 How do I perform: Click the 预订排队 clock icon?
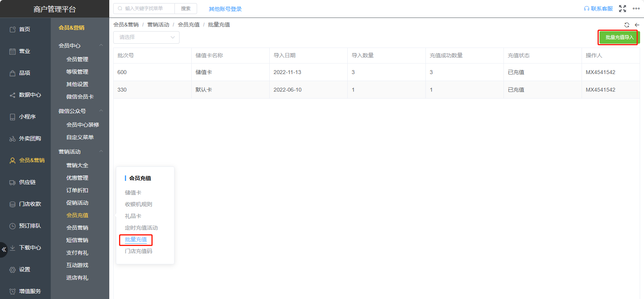12,226
